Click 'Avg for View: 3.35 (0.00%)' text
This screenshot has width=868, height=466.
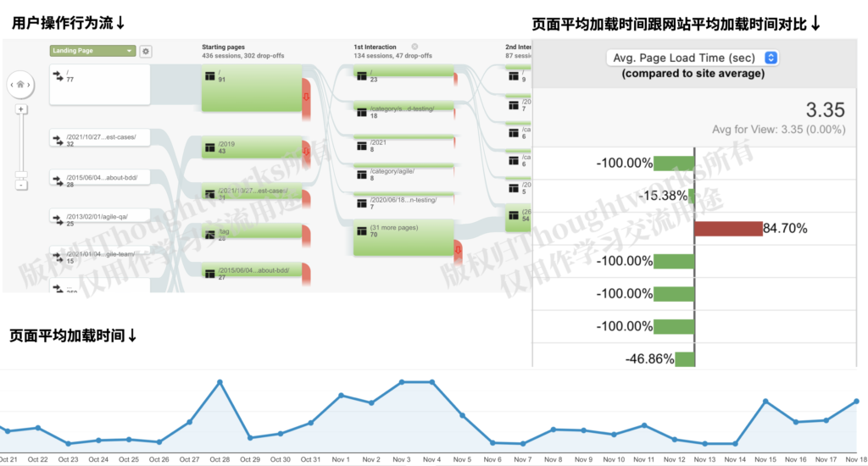(x=778, y=130)
